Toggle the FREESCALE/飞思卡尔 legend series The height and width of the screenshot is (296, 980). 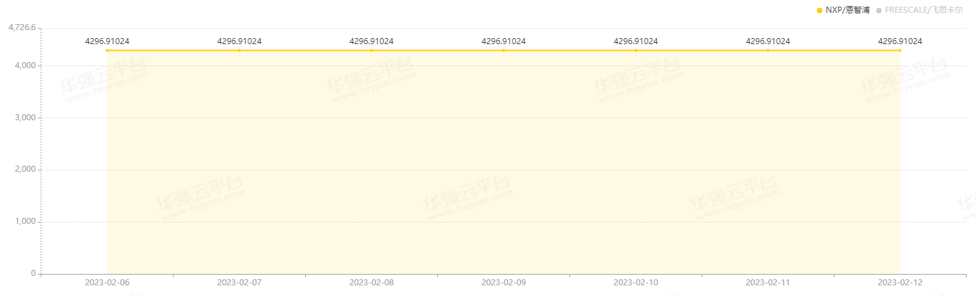click(x=919, y=10)
